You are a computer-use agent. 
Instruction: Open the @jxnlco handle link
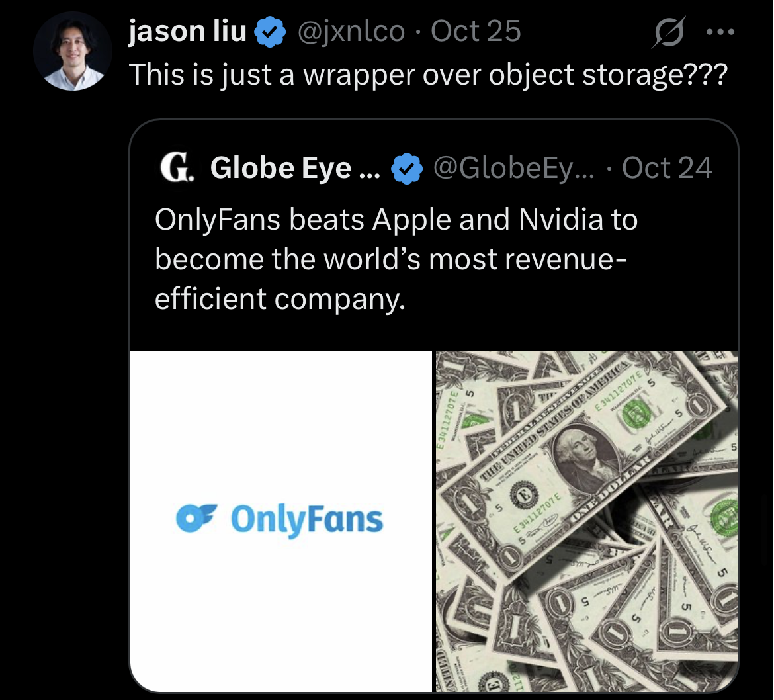coord(351,32)
